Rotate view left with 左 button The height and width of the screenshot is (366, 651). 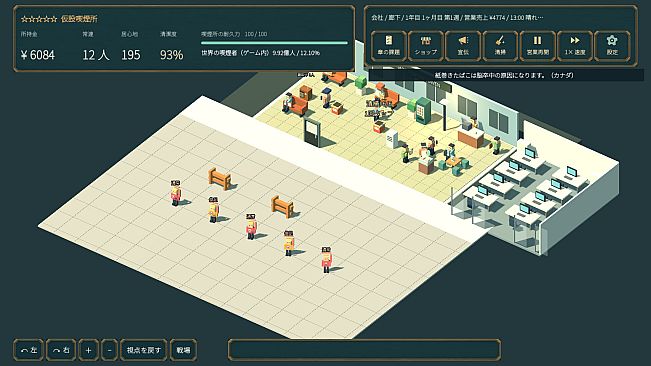tap(29, 350)
